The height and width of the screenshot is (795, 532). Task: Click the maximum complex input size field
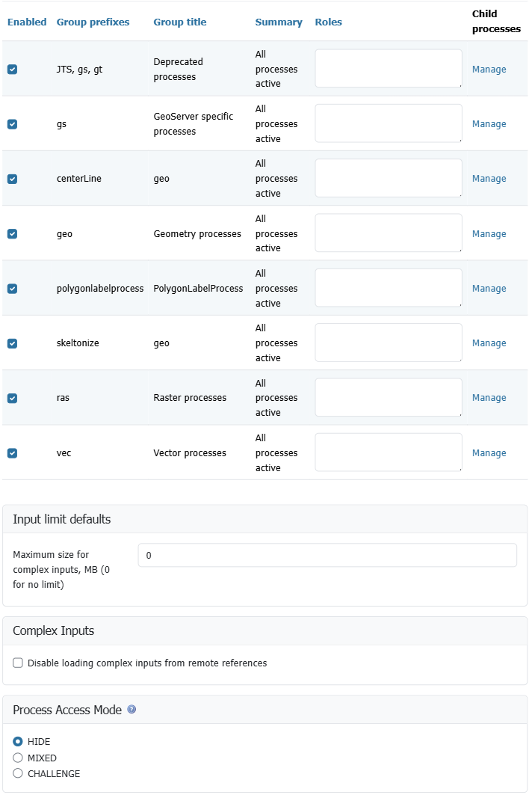click(327, 556)
